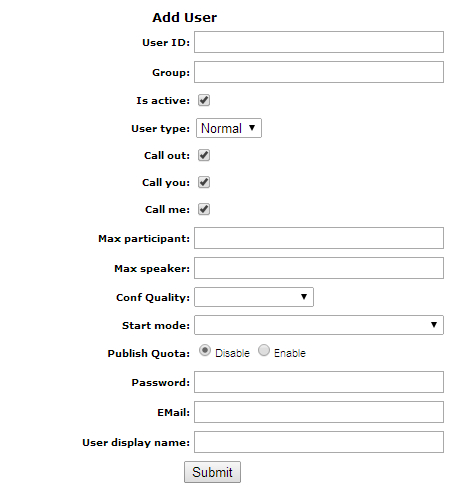Click the User display name field
The image size is (449, 492).
coord(319,442)
